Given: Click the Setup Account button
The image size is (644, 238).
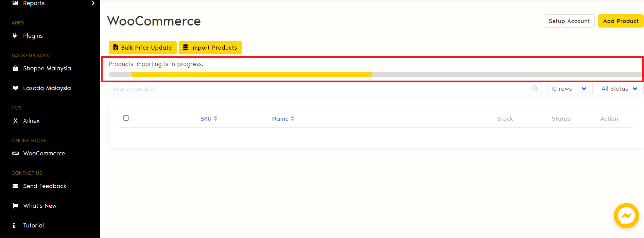Looking at the screenshot, I should tap(569, 21).
